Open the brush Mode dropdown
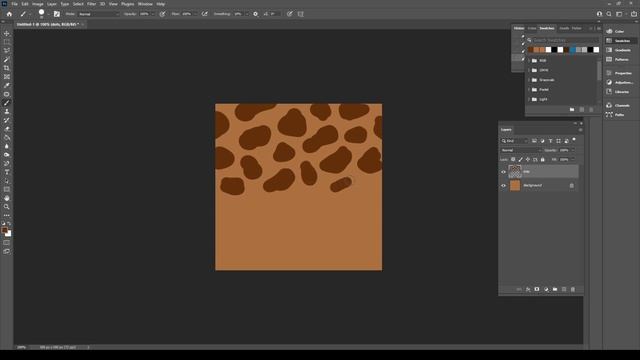 98,14
